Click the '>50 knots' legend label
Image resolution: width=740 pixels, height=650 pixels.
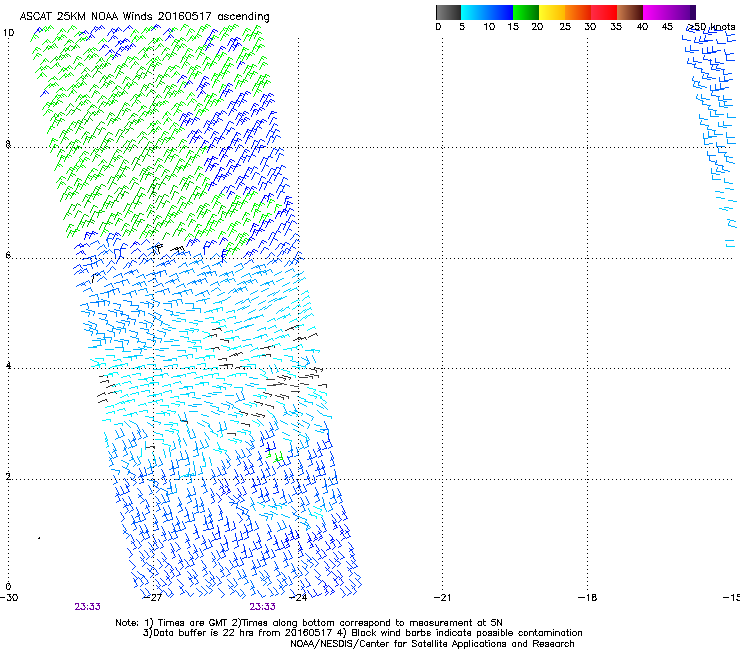click(x=710, y=27)
